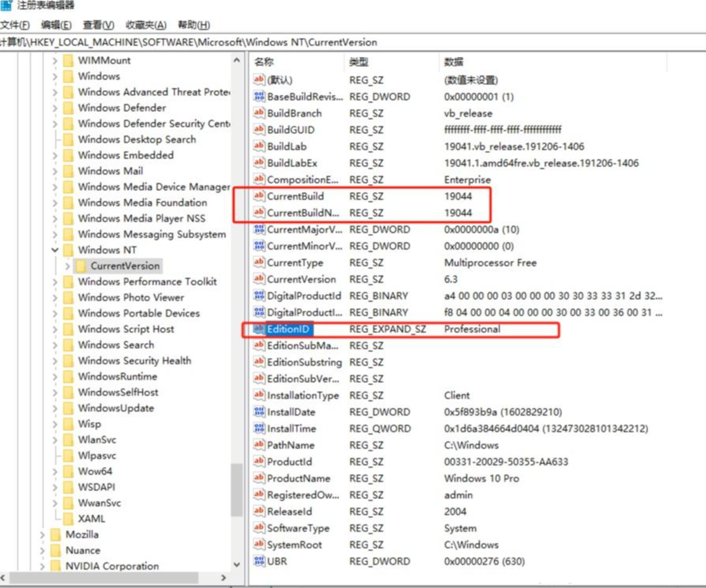Screen dimensions: 706x588
Task: Click the folder icon of NVIDIA Corporation key
Action: point(56,566)
